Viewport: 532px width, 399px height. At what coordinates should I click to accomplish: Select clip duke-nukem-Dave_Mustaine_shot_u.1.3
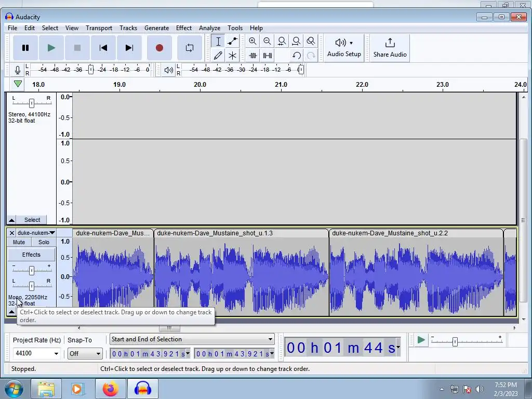[241, 233]
